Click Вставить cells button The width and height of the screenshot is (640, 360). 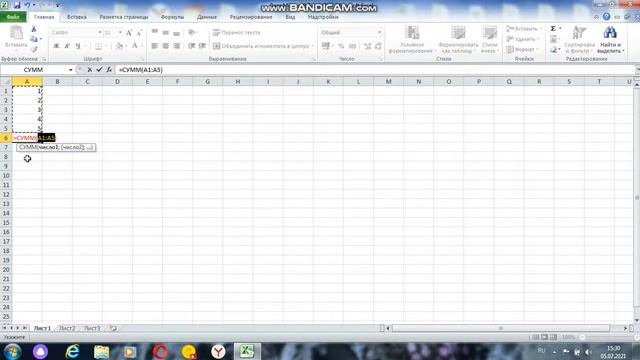pos(523,29)
